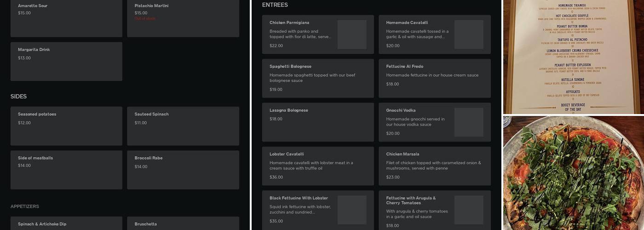Add Seasoned potatoes side

66,126
